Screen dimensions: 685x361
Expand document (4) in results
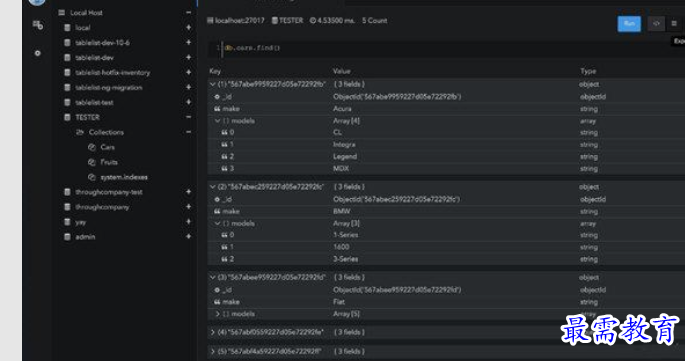tap(213, 332)
